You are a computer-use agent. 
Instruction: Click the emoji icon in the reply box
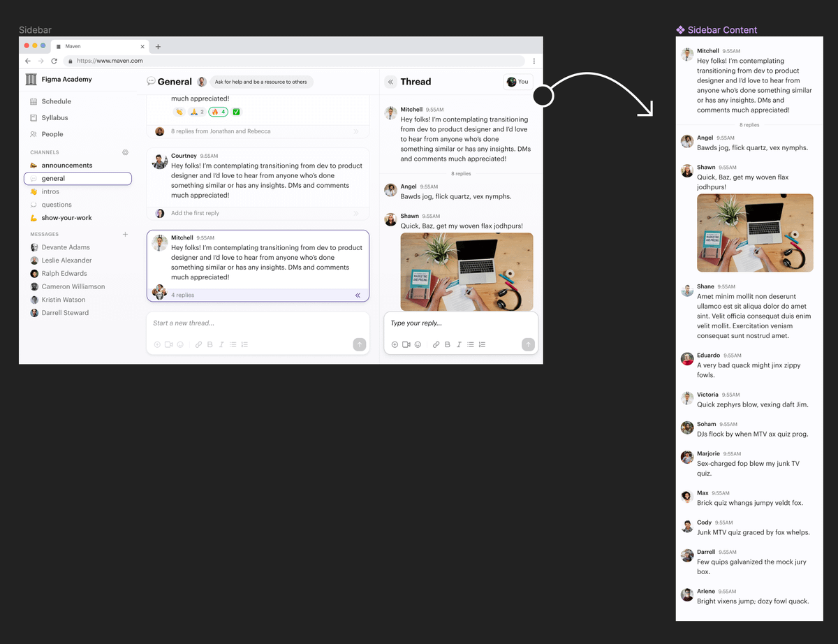pos(418,344)
